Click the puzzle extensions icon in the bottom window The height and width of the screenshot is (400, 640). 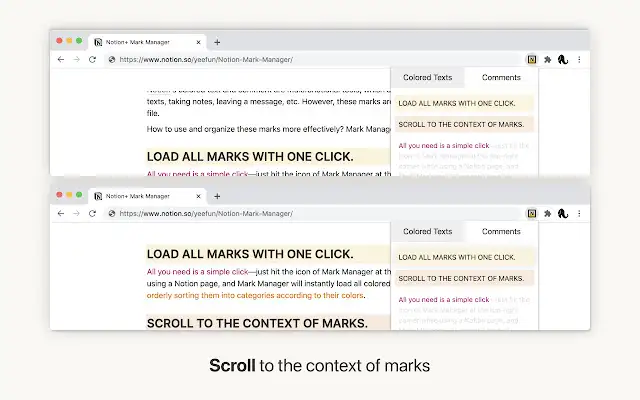547,213
